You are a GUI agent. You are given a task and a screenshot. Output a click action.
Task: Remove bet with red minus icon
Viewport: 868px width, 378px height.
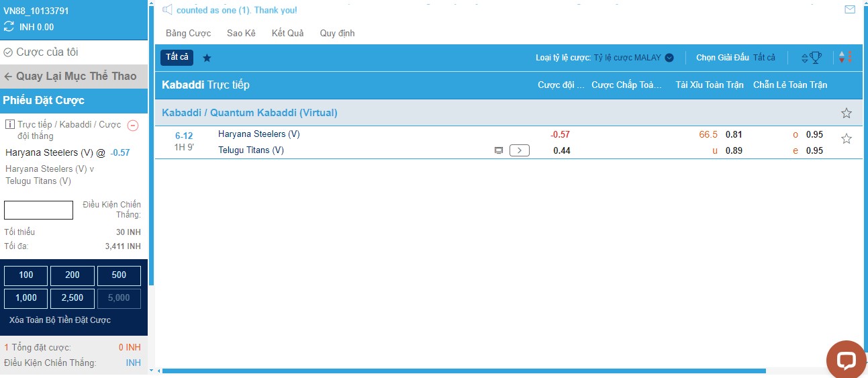tap(133, 125)
